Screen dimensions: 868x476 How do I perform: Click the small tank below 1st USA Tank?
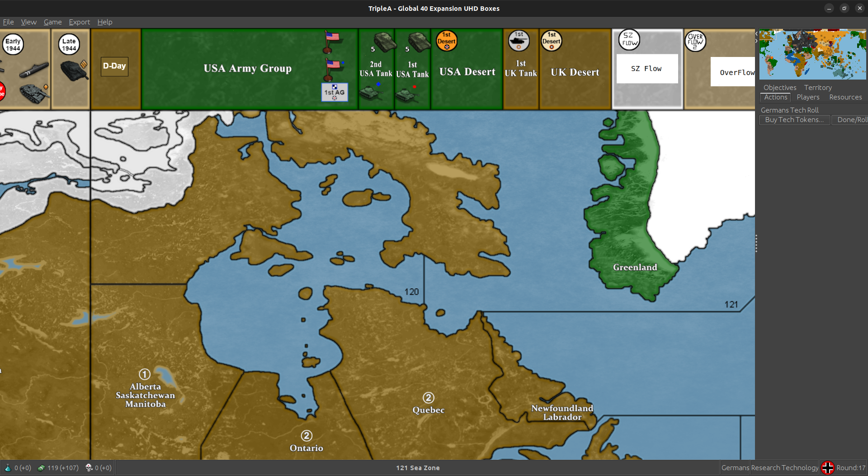click(407, 94)
